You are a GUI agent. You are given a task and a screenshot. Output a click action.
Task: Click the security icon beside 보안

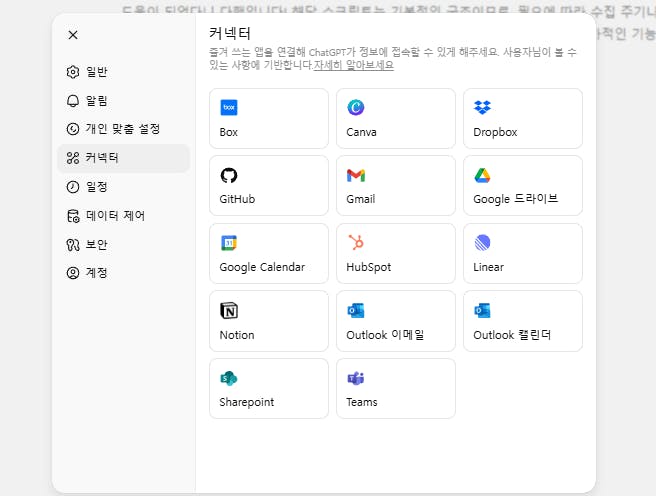[73, 245]
